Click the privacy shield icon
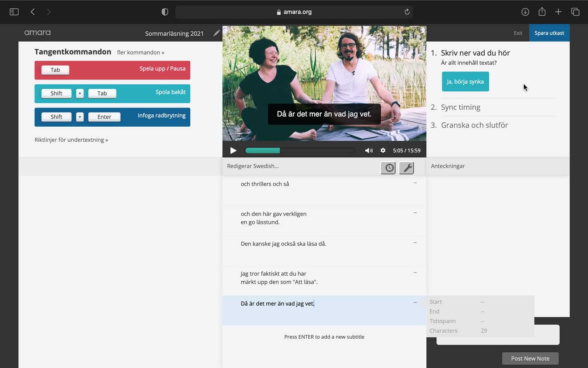The image size is (588, 368). [165, 12]
